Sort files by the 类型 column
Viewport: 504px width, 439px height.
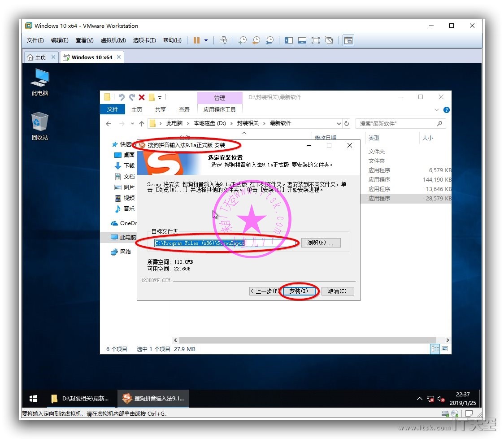coord(374,138)
